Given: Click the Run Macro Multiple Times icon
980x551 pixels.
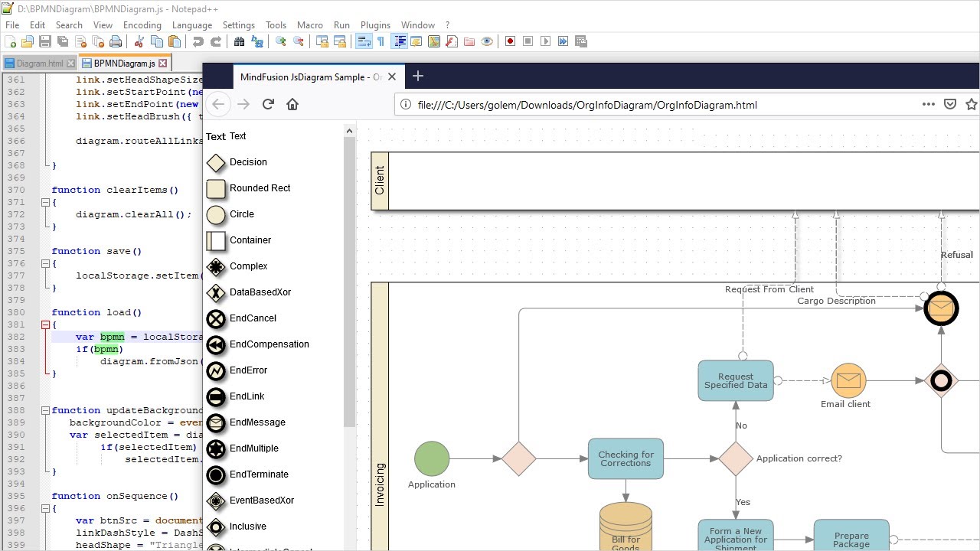Looking at the screenshot, I should (x=563, y=41).
